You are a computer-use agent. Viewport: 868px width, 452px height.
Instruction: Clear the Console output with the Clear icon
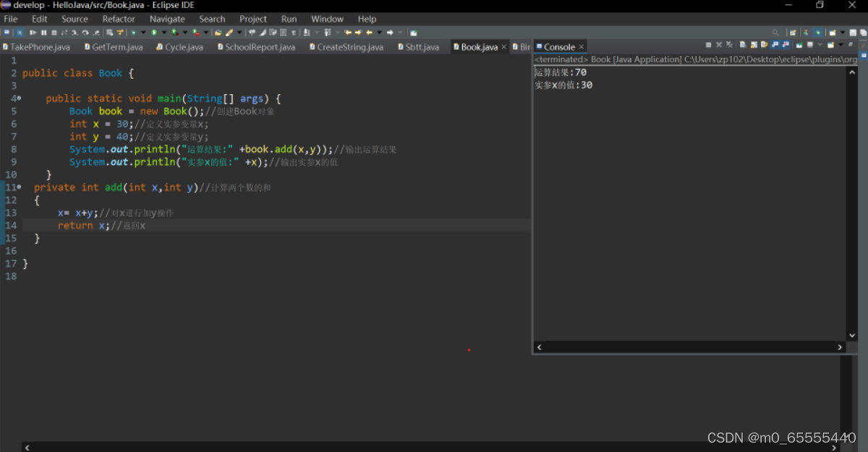point(744,44)
